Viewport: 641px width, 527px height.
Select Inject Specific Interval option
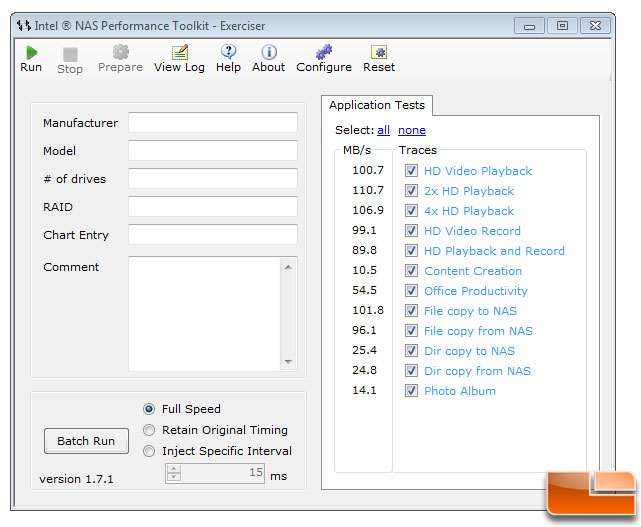tap(149, 451)
